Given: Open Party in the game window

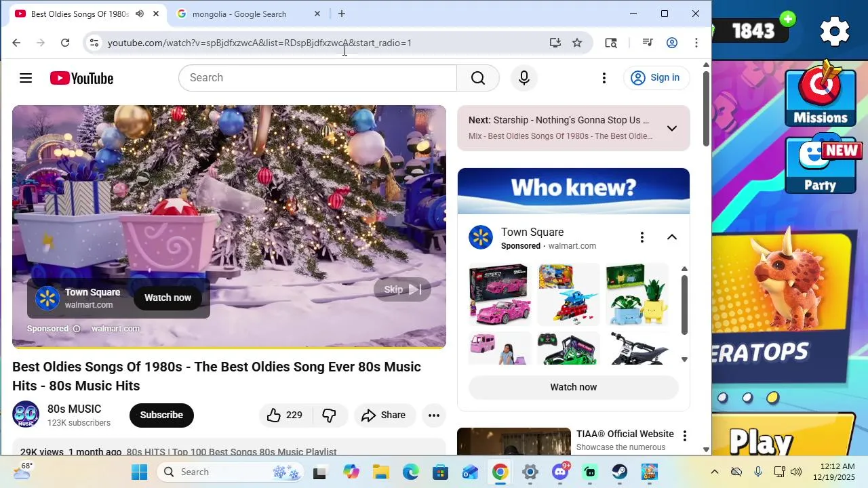Looking at the screenshot, I should tap(821, 165).
